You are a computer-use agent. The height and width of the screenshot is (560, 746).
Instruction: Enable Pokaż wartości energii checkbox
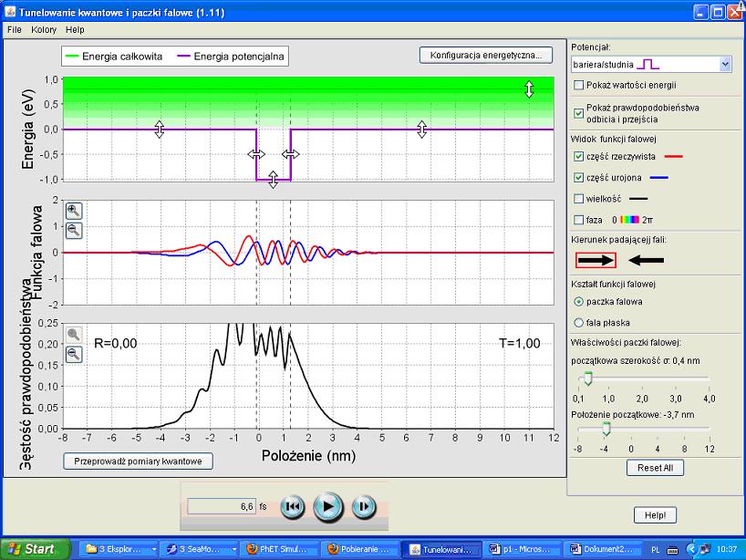pyautogui.click(x=578, y=85)
